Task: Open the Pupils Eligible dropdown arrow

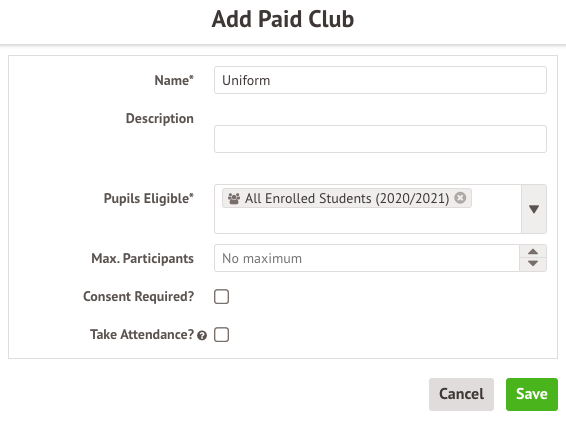Action: click(534, 209)
